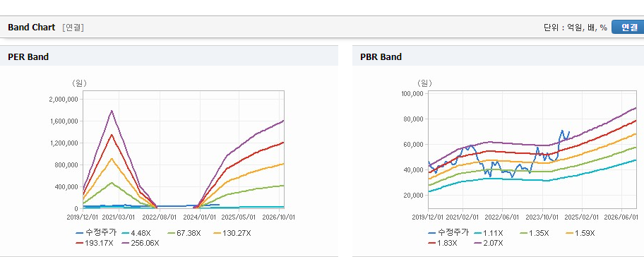Click the 연결 button
644x257 pixels.
[628, 27]
